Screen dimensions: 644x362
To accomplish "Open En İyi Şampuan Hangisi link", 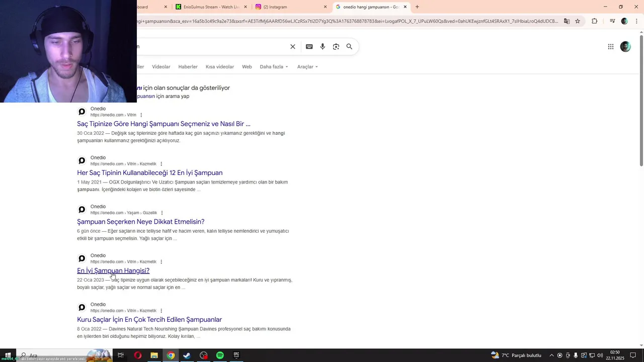I will pyautogui.click(x=113, y=270).
